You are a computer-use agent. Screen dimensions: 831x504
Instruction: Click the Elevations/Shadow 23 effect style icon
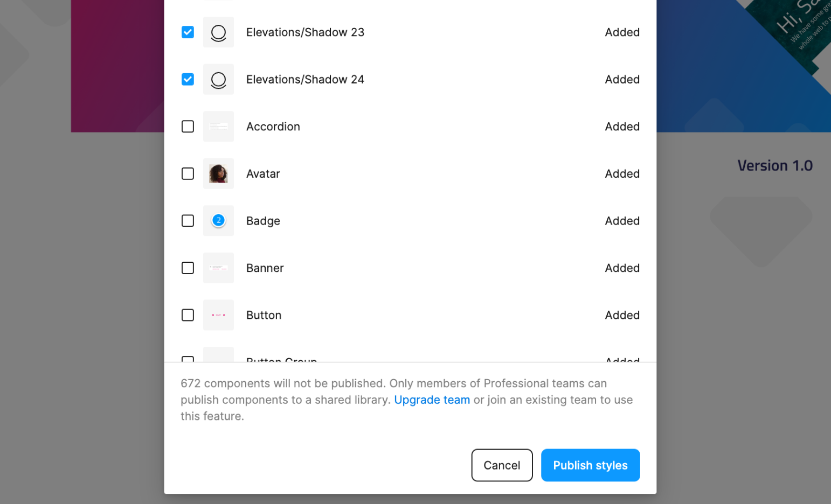[x=218, y=32]
